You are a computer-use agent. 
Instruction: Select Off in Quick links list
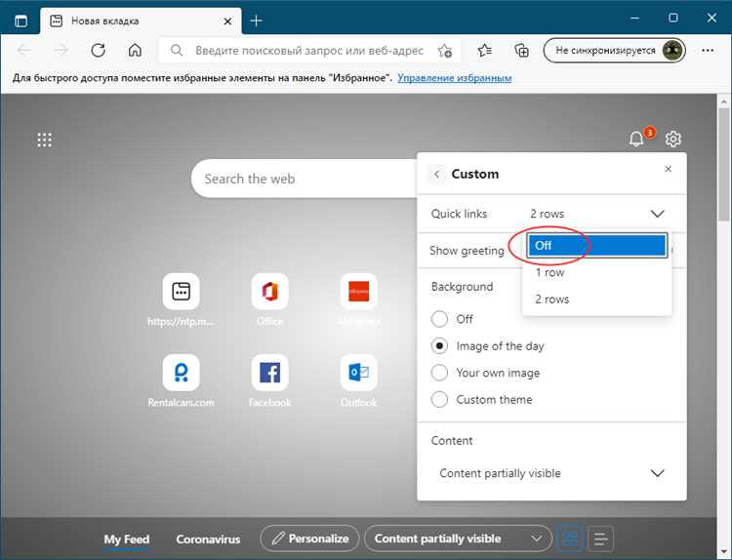click(x=595, y=246)
